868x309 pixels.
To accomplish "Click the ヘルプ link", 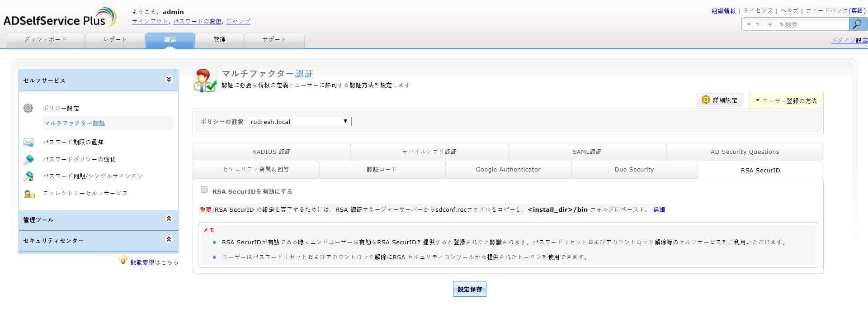I will tap(789, 11).
